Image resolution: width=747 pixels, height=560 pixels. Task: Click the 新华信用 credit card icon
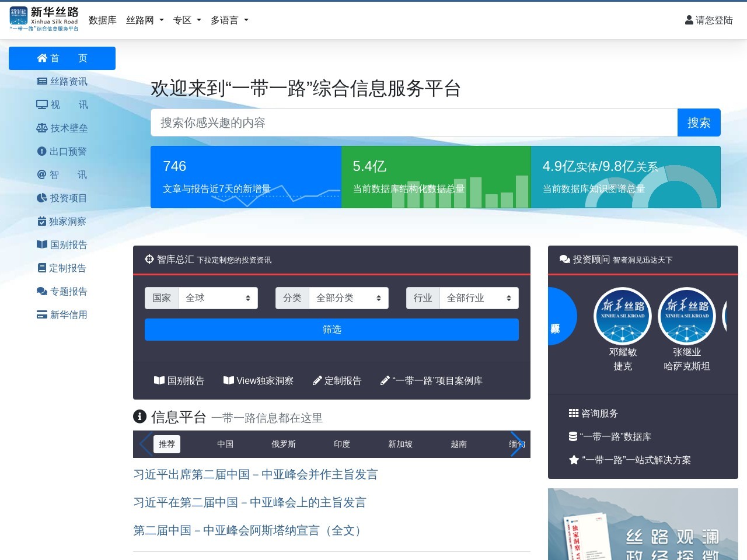coord(42,314)
